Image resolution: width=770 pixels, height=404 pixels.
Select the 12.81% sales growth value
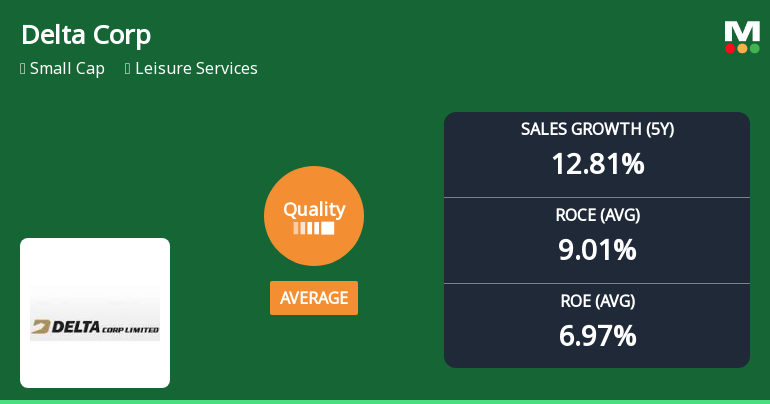pos(597,164)
